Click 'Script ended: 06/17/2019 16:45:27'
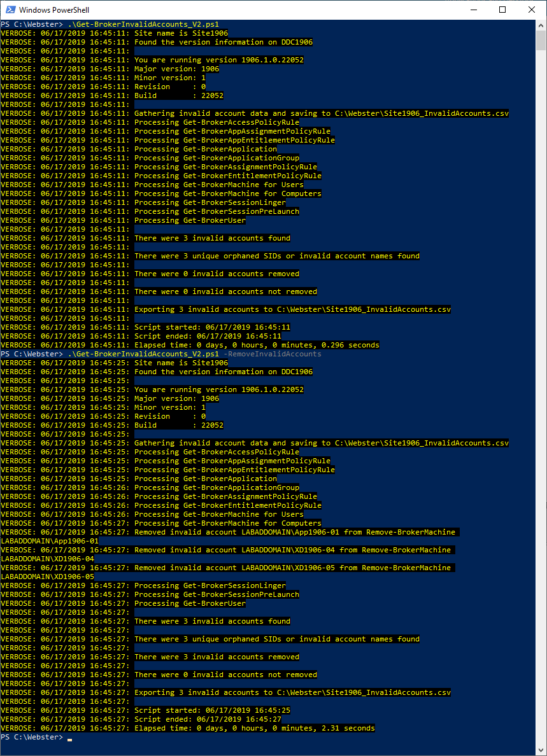 (x=208, y=719)
